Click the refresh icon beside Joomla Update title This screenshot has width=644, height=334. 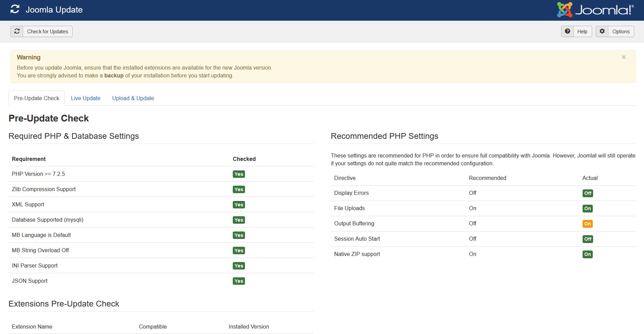[14, 10]
